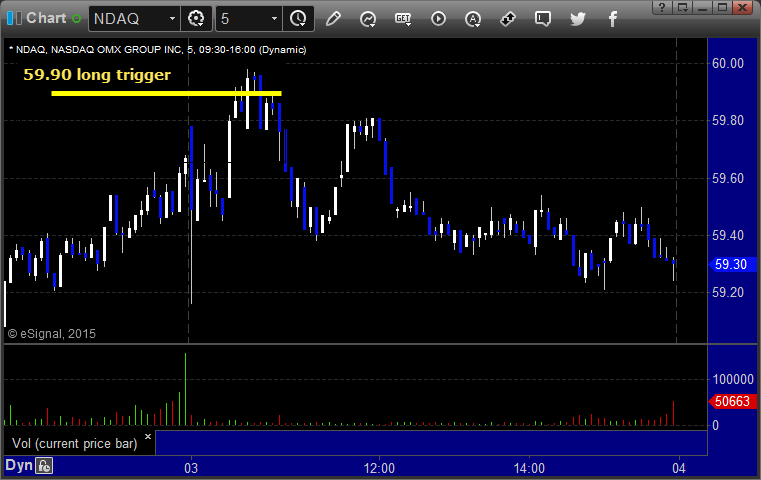Screen dimensions: 761x480
Task: Open the time template clock menu
Action: (298, 19)
